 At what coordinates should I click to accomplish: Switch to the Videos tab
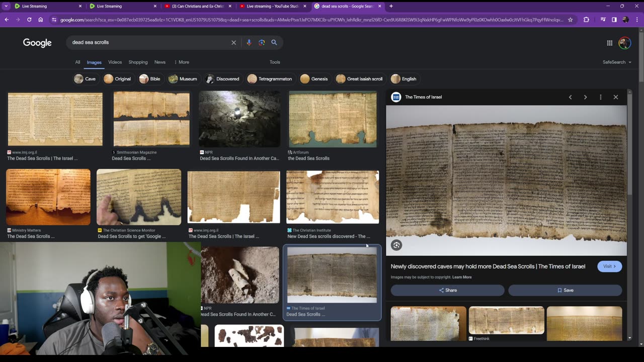pyautogui.click(x=115, y=62)
